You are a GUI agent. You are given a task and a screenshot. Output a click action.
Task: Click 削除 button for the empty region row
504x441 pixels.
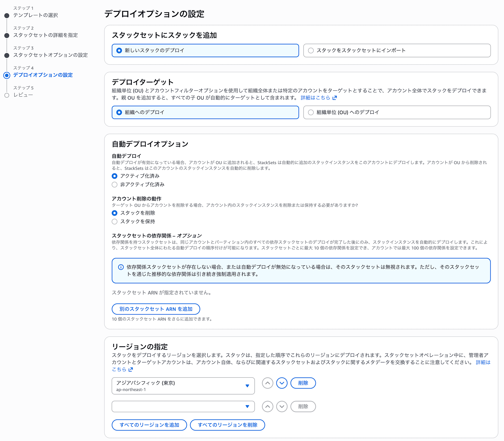tap(303, 406)
